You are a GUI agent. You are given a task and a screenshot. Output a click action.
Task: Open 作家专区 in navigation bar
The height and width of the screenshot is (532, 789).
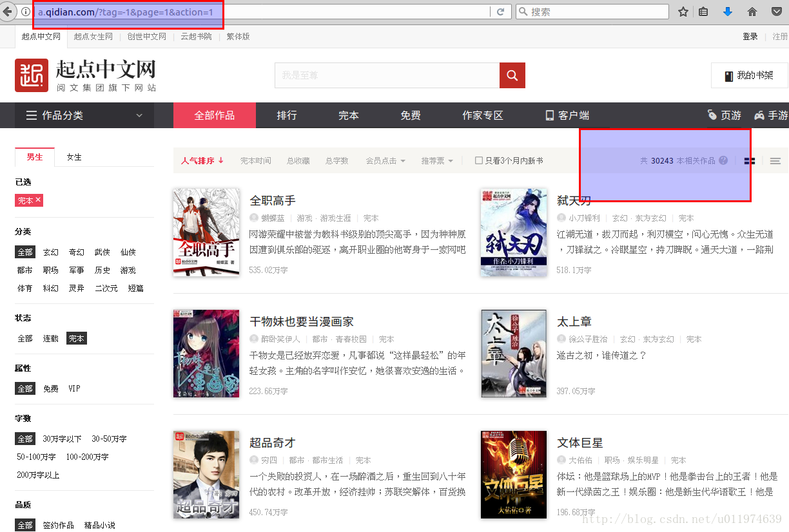(483, 115)
